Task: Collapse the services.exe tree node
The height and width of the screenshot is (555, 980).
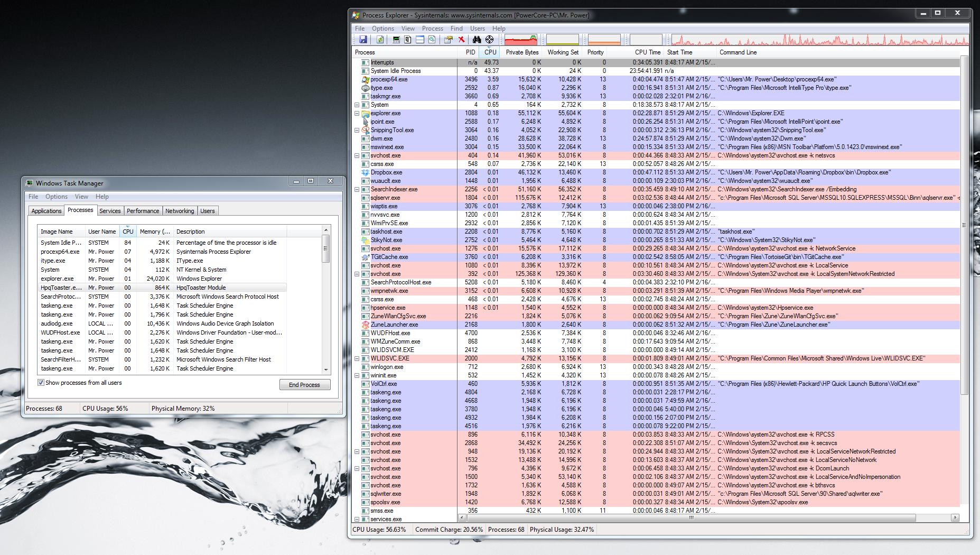Action: [357, 519]
